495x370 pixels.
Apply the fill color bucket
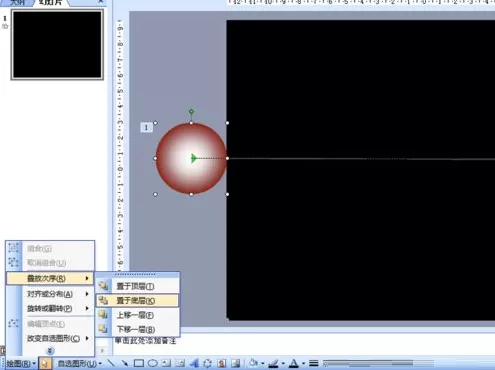pyautogui.click(x=254, y=363)
